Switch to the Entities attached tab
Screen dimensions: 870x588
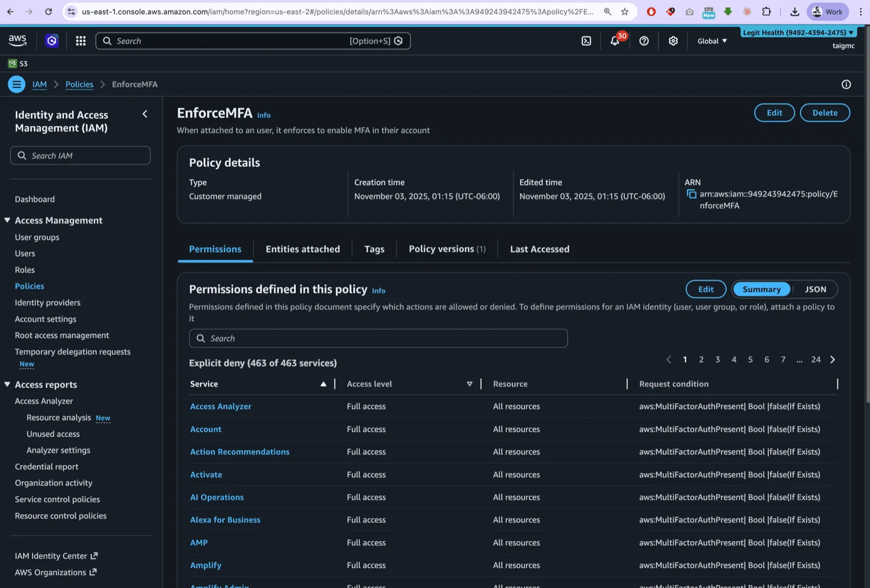coord(302,249)
